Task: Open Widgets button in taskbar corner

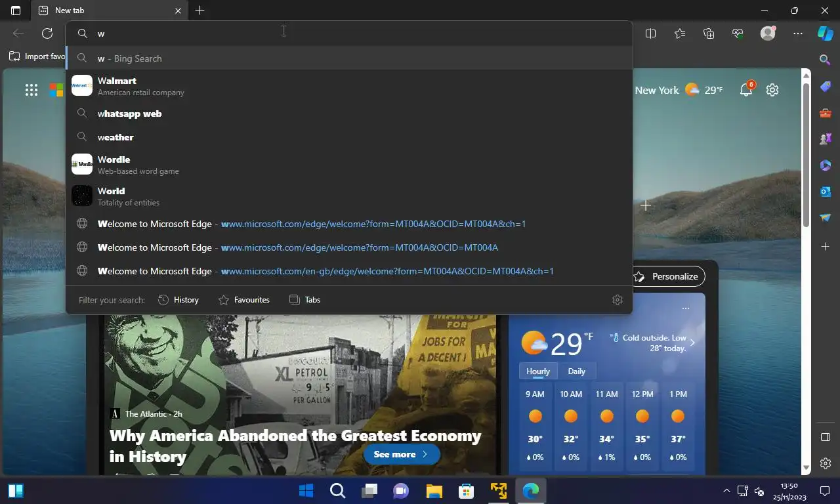Action: pyautogui.click(x=16, y=491)
